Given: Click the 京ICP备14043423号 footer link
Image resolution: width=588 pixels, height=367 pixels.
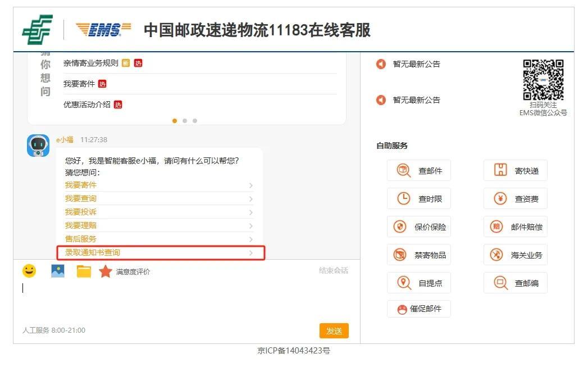Looking at the screenshot, I should click(x=294, y=351).
